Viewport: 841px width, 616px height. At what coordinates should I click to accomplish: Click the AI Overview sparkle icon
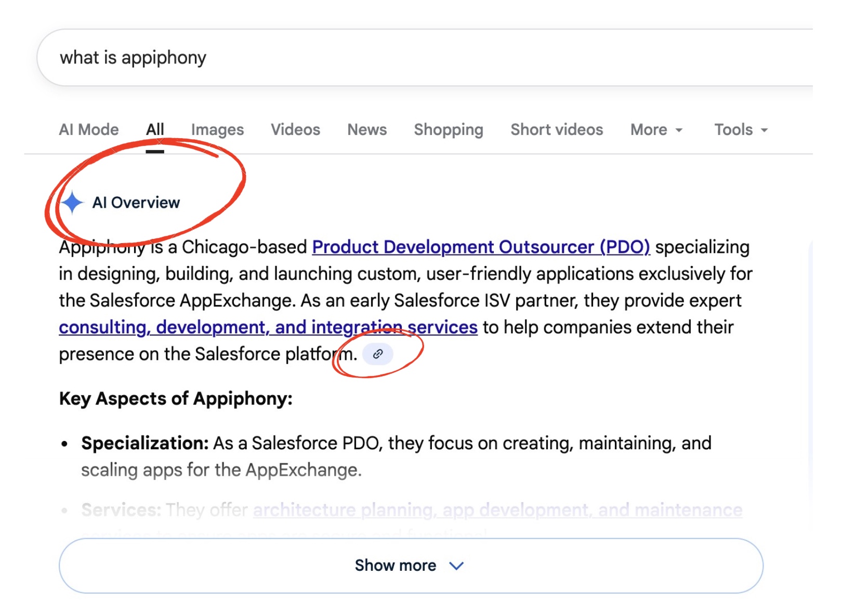[72, 202]
